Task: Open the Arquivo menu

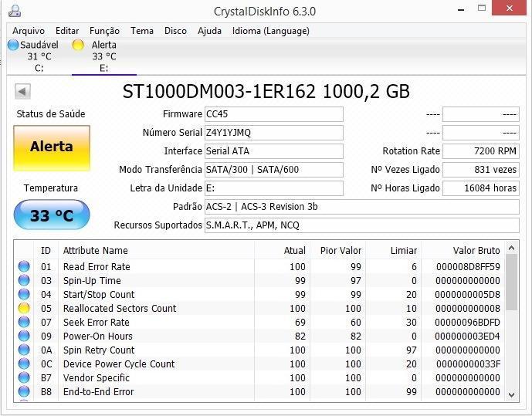Action: coord(29,31)
